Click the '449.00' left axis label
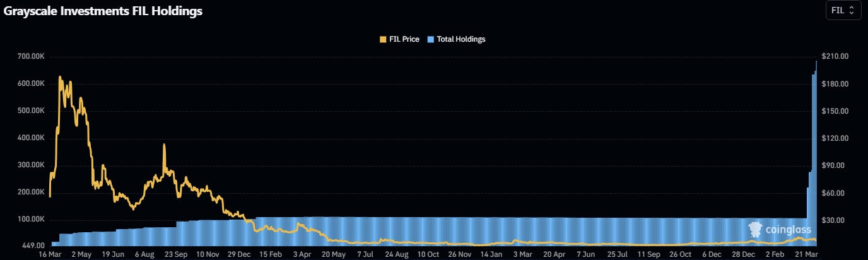Image resolution: width=868 pixels, height=260 pixels. [x=33, y=245]
